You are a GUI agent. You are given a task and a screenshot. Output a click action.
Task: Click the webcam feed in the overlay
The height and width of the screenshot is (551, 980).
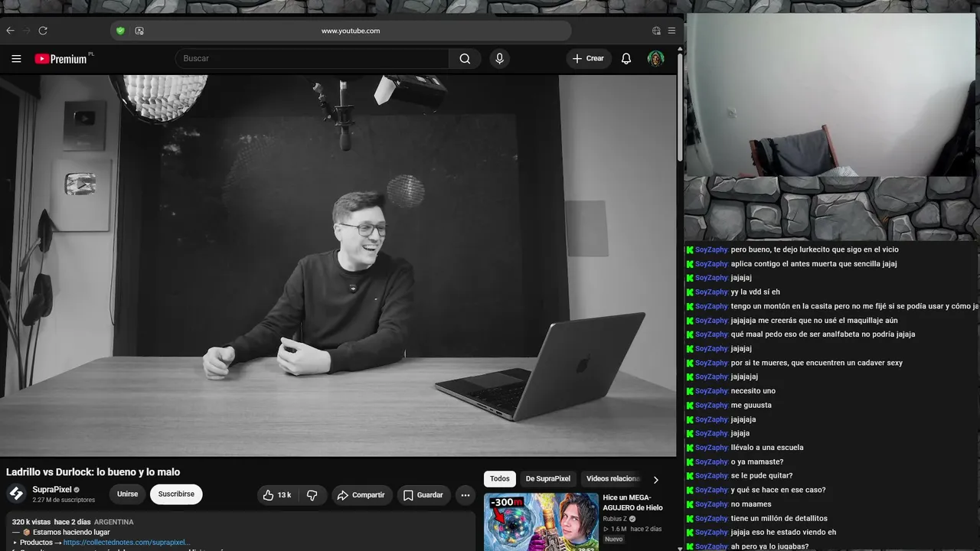coord(831,95)
